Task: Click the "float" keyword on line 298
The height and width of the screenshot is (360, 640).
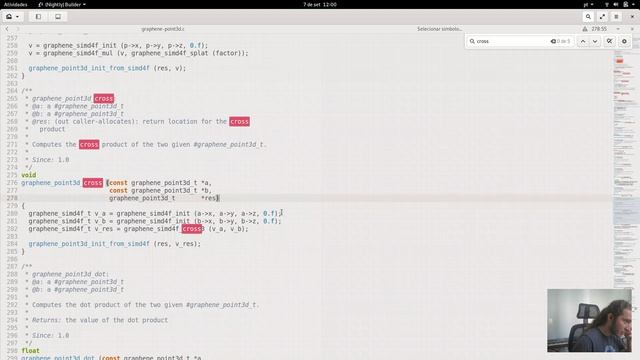Action: point(31,351)
